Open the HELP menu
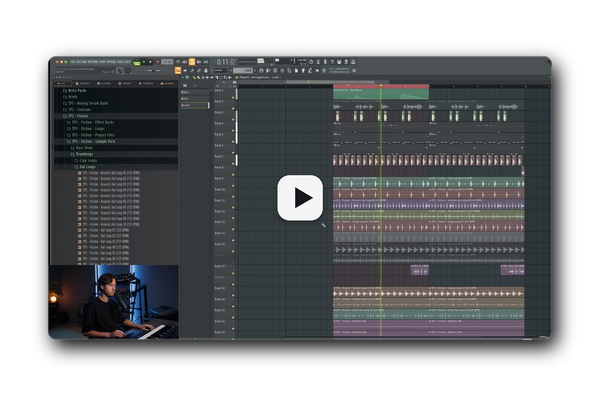The image size is (600, 396). pos(128,62)
